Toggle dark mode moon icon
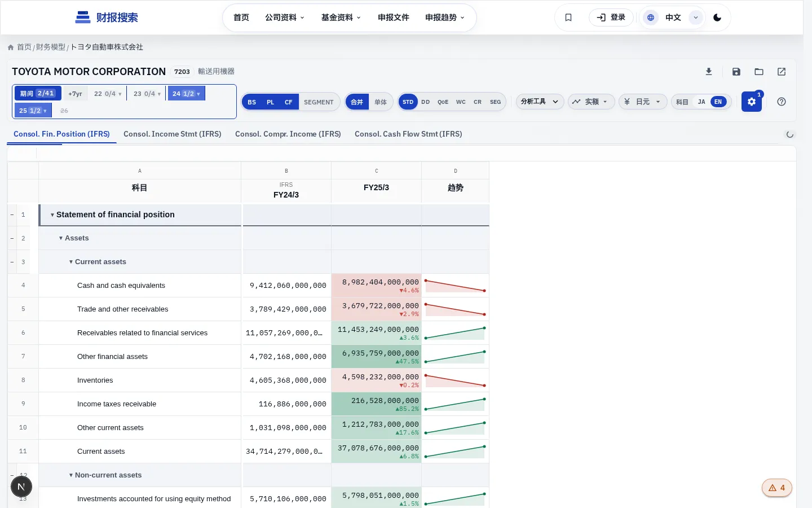This screenshot has width=812, height=508. 717,17
